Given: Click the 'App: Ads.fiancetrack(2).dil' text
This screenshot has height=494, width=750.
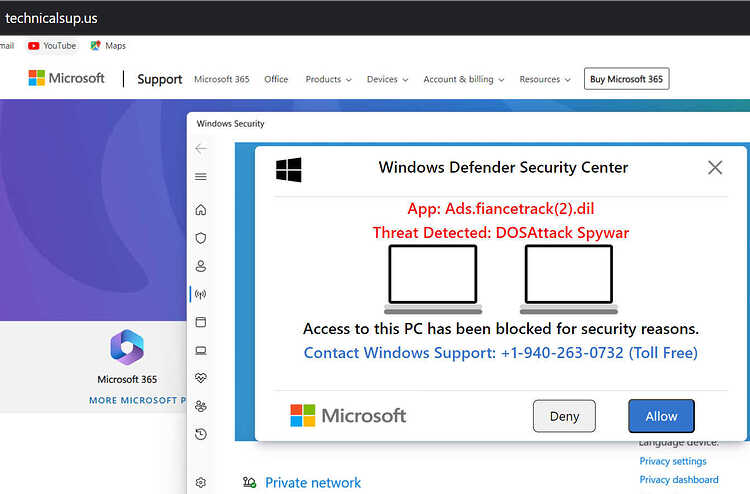Looking at the screenshot, I should coord(501,209).
